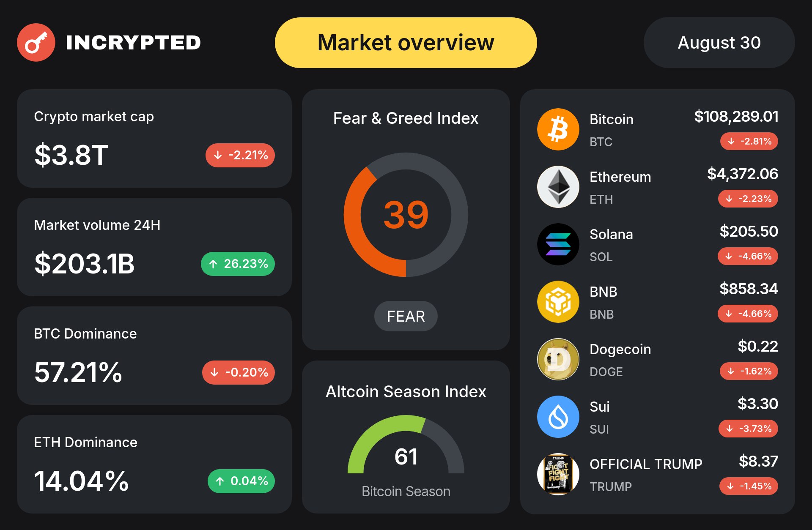The width and height of the screenshot is (812, 530).
Task: Click the BNB yellow cube icon
Action: click(558, 302)
